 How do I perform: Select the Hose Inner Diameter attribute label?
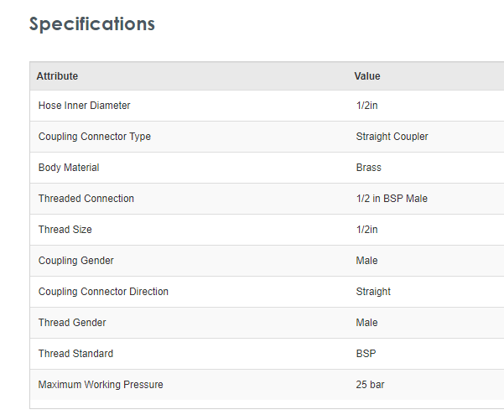click(84, 106)
